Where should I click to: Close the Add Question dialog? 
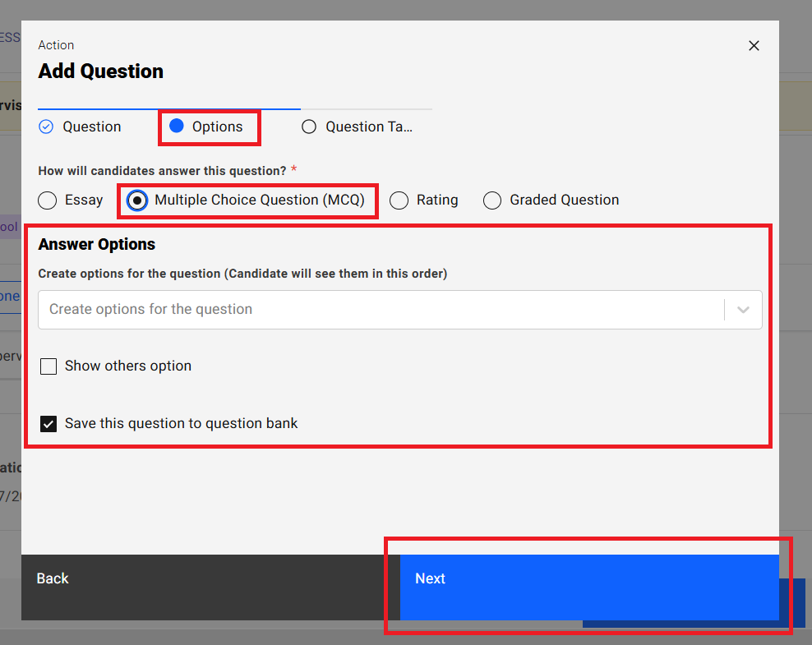754,46
